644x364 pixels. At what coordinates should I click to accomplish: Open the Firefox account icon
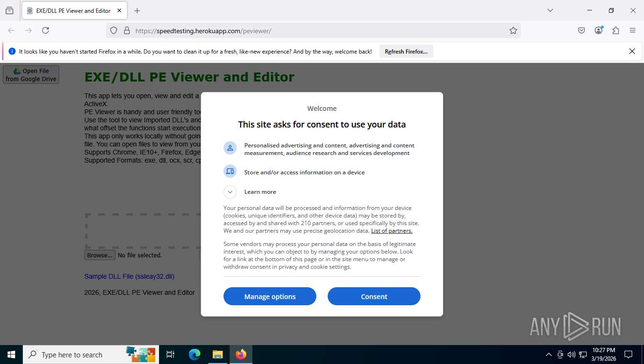[599, 30]
